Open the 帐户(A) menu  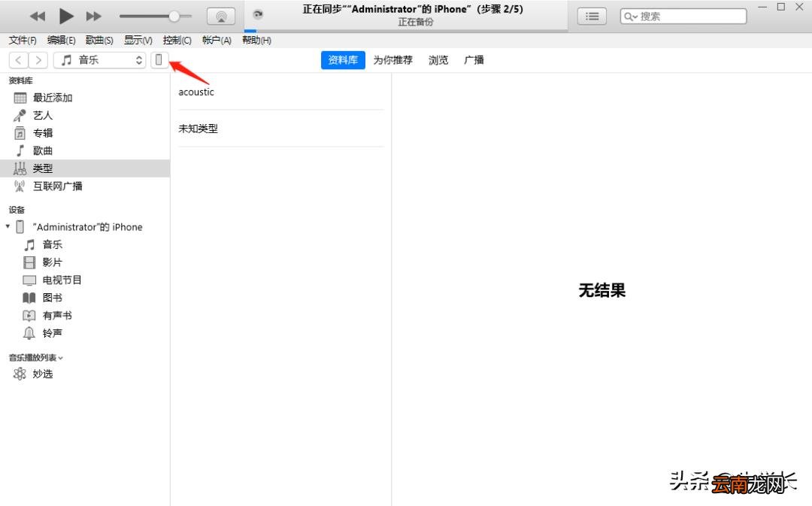(217, 41)
